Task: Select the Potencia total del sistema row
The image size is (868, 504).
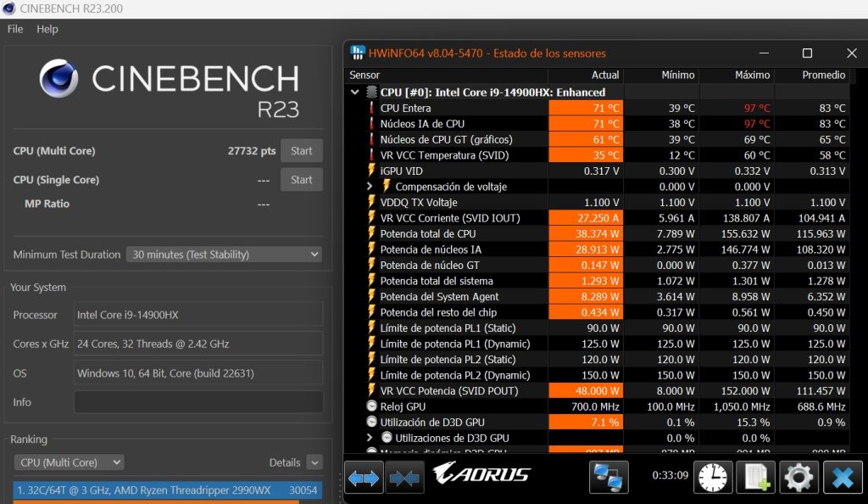Action: (x=598, y=281)
